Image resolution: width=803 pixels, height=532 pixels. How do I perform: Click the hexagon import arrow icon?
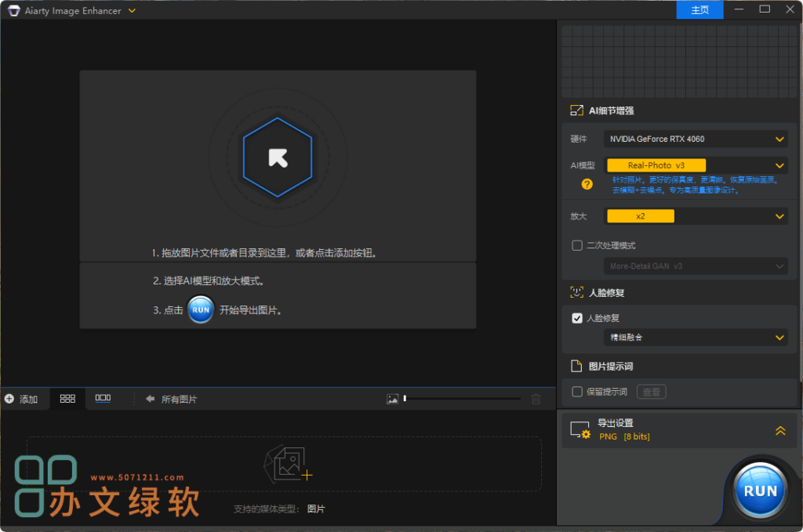278,157
